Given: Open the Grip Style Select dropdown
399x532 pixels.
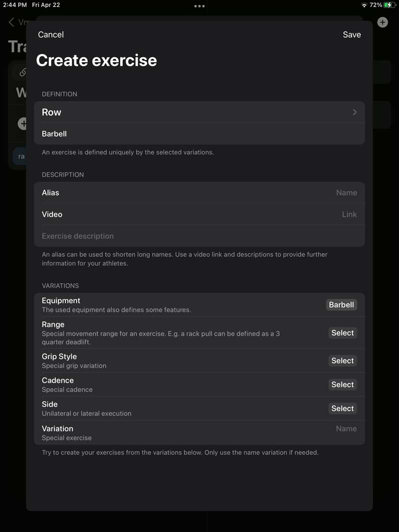Looking at the screenshot, I should click(342, 360).
